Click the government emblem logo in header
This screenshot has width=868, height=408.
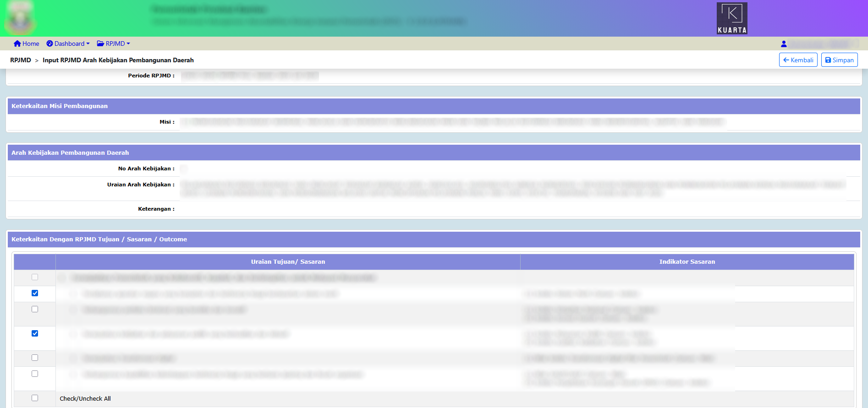20,19
